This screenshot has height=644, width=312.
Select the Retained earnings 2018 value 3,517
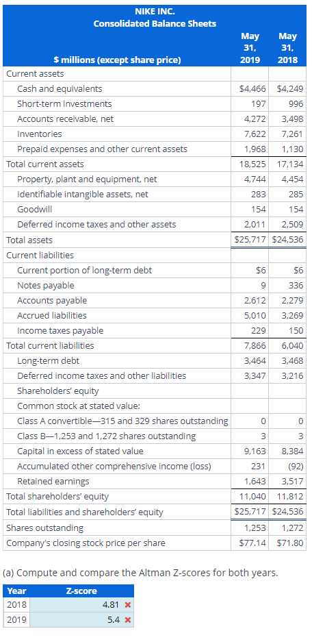point(293,482)
